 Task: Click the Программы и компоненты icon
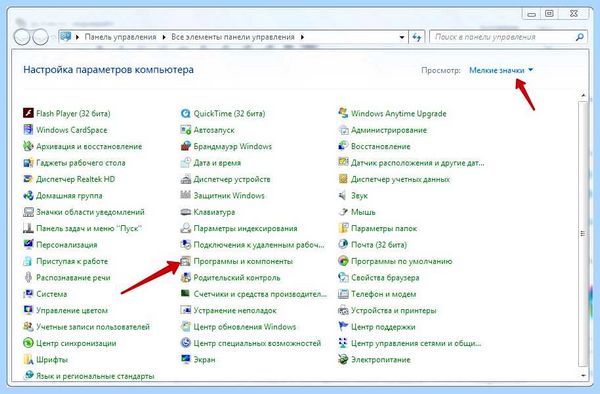(186, 261)
